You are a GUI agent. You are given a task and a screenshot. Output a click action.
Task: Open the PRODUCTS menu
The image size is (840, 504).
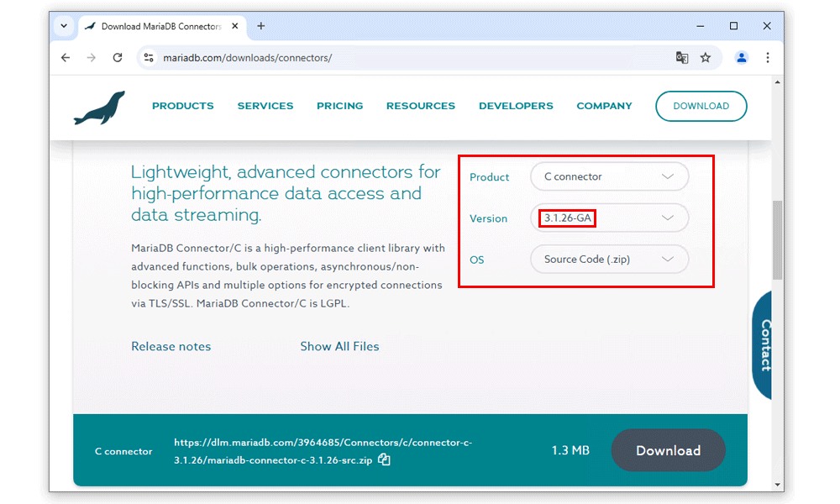182,106
